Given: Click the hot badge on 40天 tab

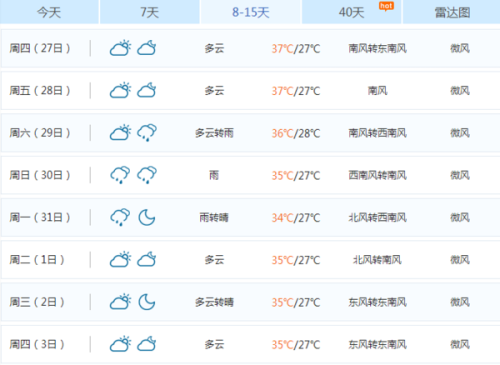Looking at the screenshot, I should 386,6.
